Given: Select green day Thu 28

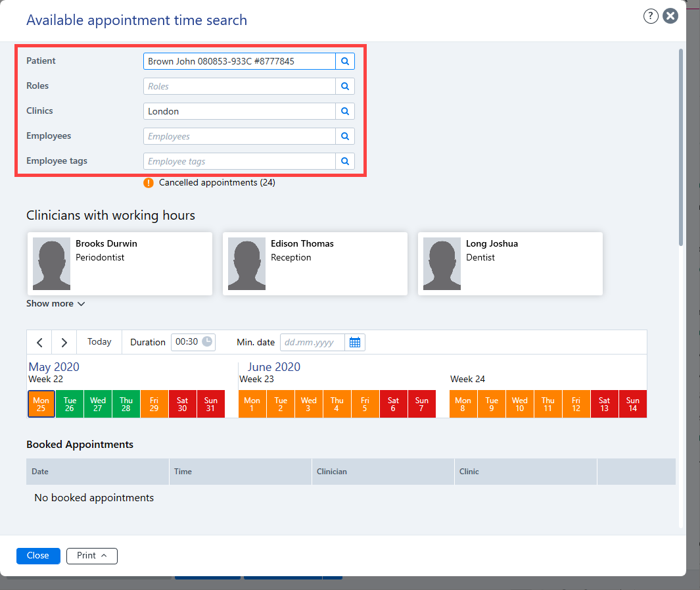Looking at the screenshot, I should 126,405.
